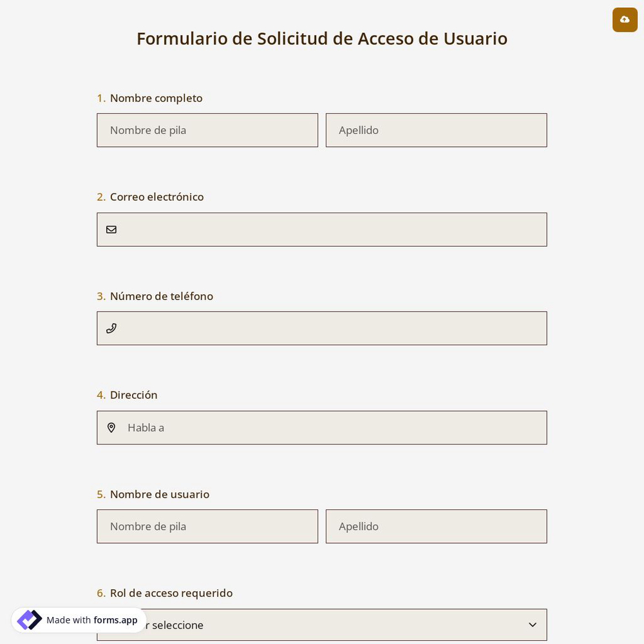The height and width of the screenshot is (644, 644).
Task: Click the forms.app diamond logo
Action: click(29, 620)
